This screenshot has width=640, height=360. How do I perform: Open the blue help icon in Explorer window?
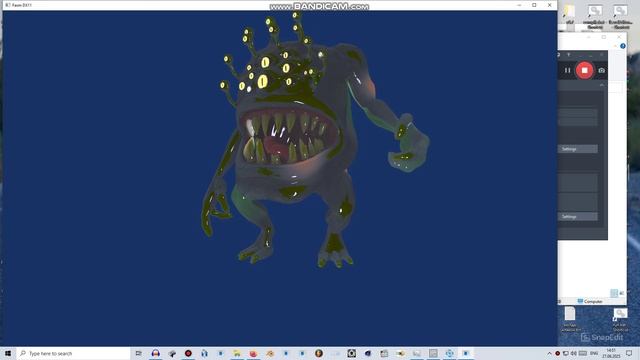tap(622, 46)
